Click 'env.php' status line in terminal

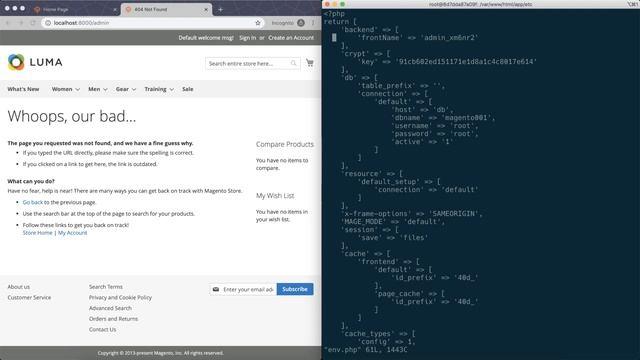click(x=366, y=349)
